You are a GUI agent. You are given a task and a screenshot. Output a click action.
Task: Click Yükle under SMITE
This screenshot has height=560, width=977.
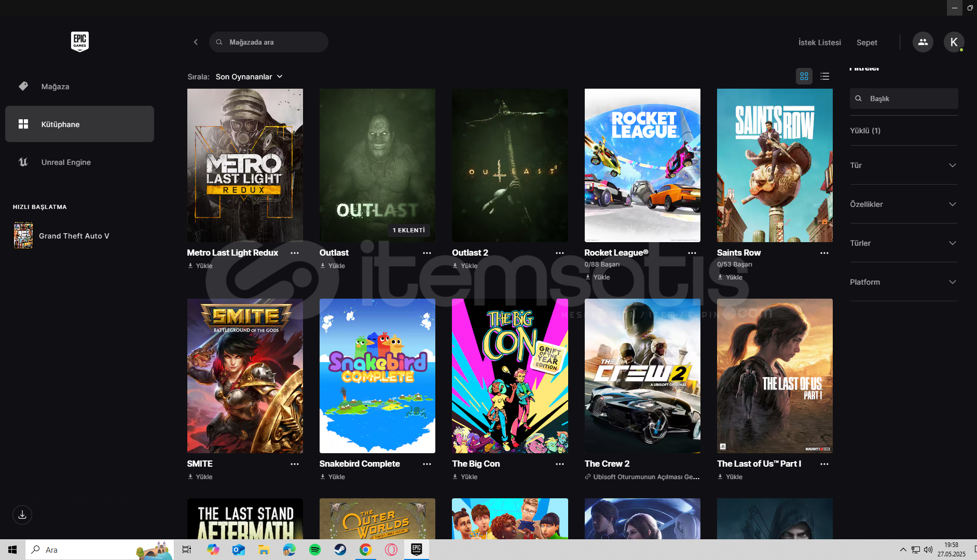click(x=200, y=477)
